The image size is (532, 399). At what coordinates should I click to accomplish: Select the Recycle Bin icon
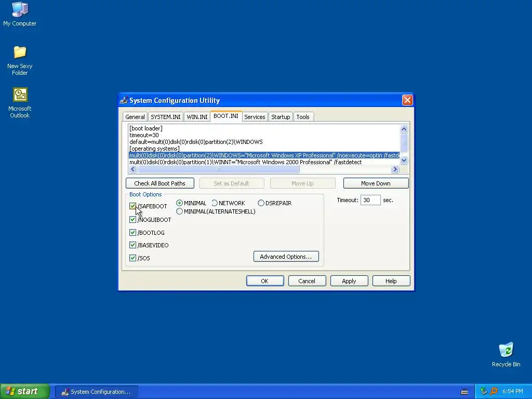pos(506,354)
